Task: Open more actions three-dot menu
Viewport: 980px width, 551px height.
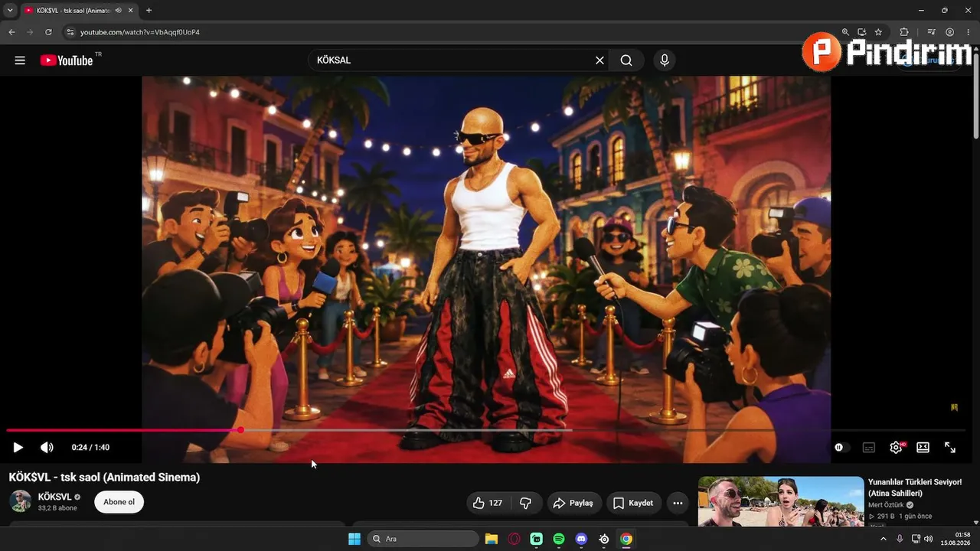Action: (678, 503)
